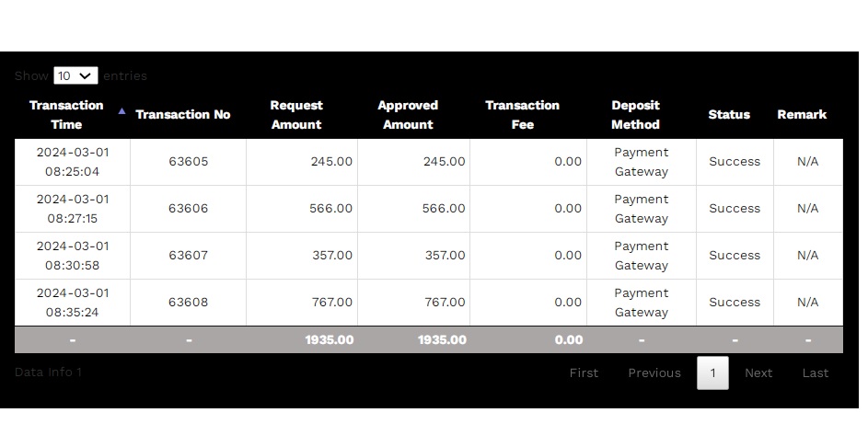Image resolution: width=868 pixels, height=424 pixels.
Task: Go to the Previous page
Action: tap(654, 373)
